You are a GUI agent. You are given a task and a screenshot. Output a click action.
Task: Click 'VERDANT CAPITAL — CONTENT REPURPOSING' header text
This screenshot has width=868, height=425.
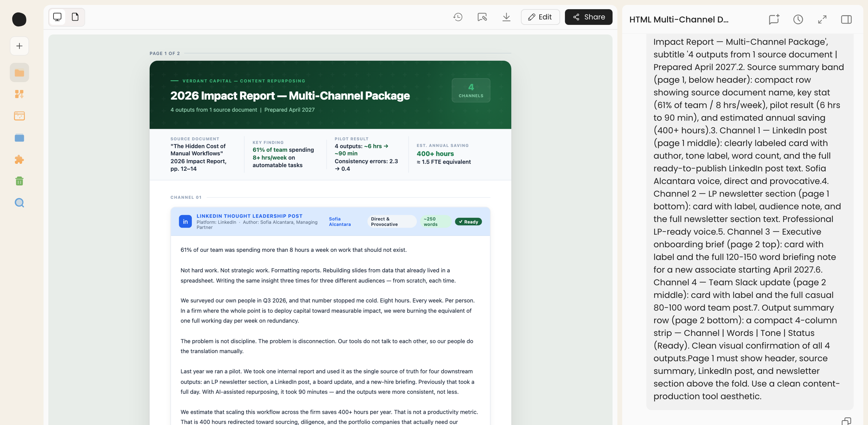tap(244, 81)
